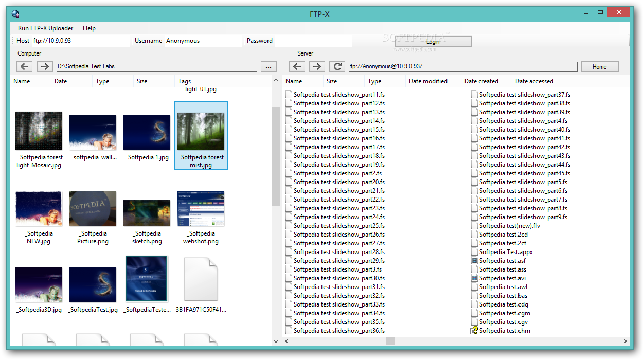Select Softpedia test.chm file icon

tap(474, 331)
